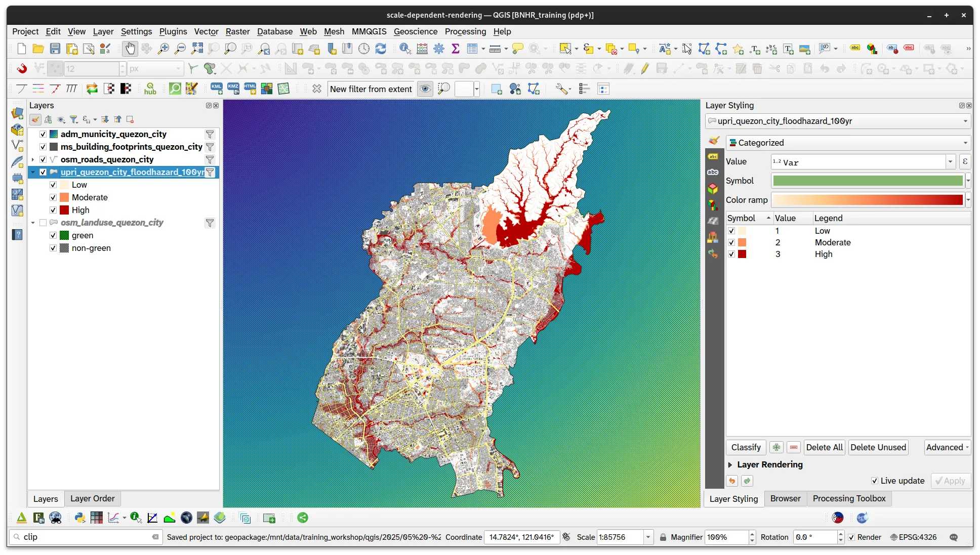Switch to the Processing Toolbox tab
Image resolution: width=980 pixels, height=555 pixels.
[849, 498]
